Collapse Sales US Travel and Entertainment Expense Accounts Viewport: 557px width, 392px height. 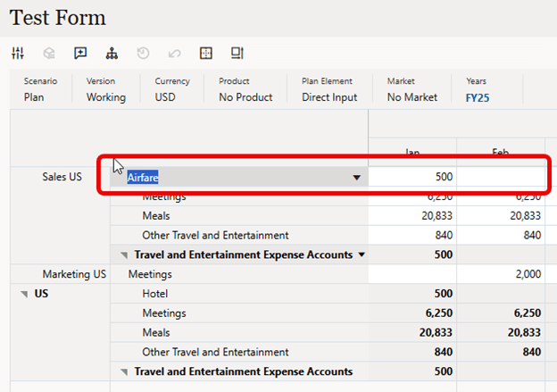pos(124,255)
